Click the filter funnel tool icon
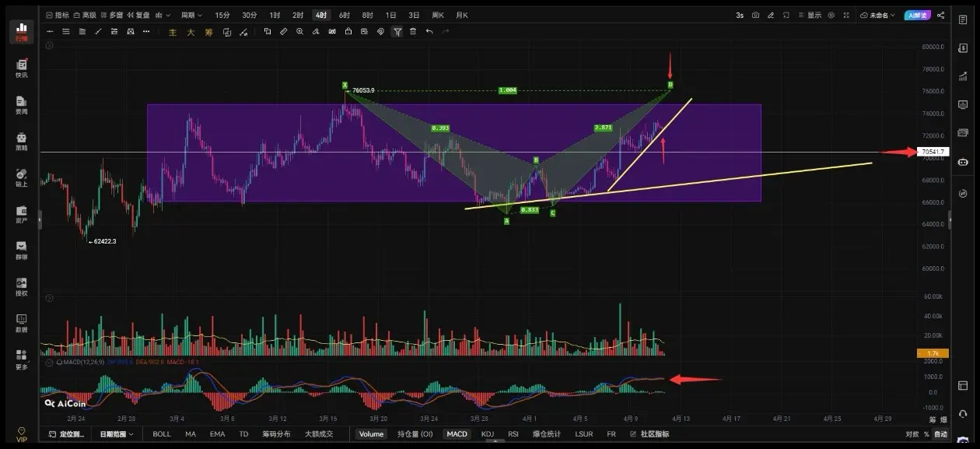Viewport: 980px width, 449px height. (397, 31)
